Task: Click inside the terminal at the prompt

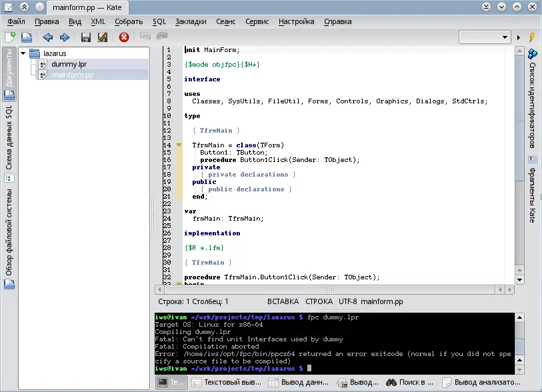Action: click(309, 369)
